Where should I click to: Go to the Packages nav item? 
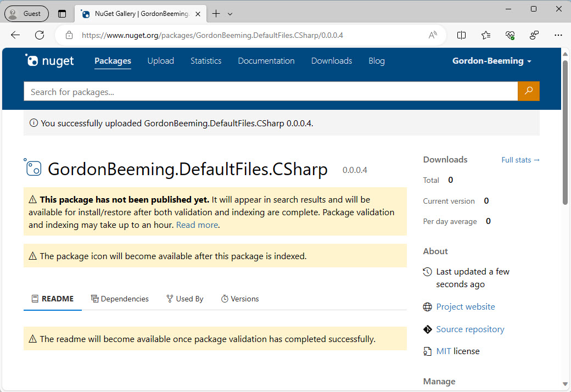click(113, 61)
